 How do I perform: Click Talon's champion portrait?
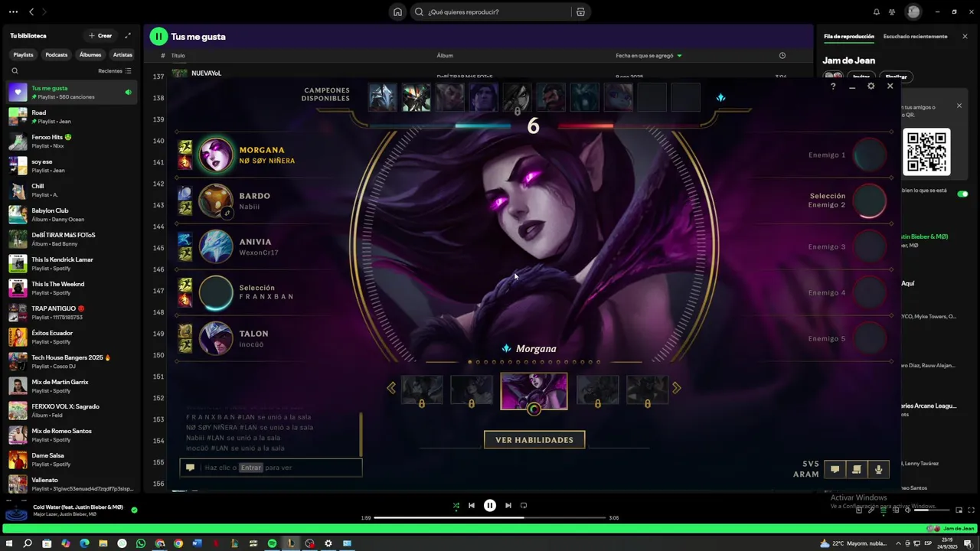click(x=215, y=338)
